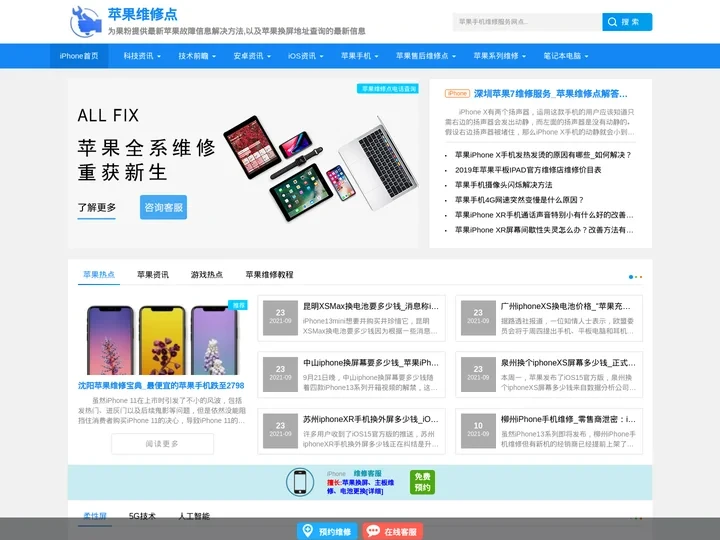Switch to the 苹果热点 tab
Image resolution: width=720 pixels, height=540 pixels.
pos(99,275)
